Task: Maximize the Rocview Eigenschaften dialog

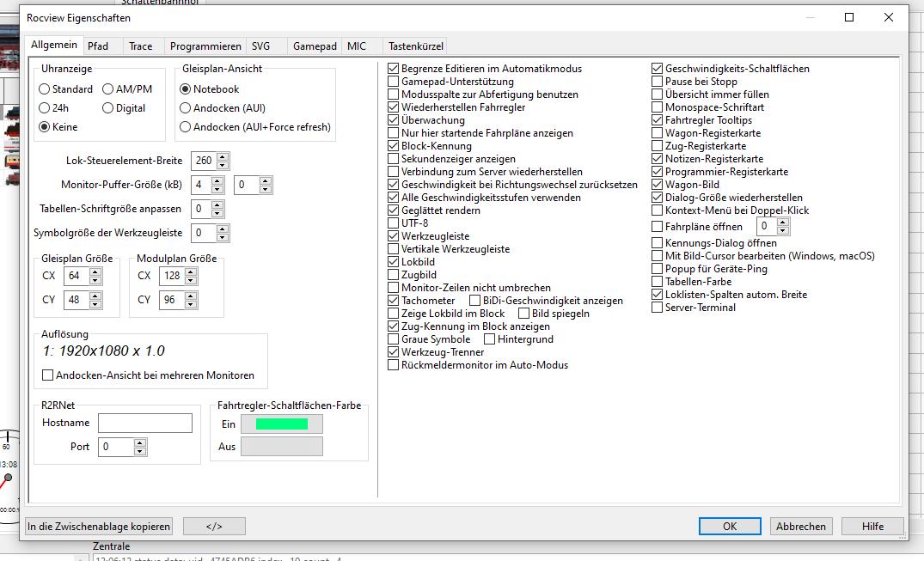Action: pos(849,17)
